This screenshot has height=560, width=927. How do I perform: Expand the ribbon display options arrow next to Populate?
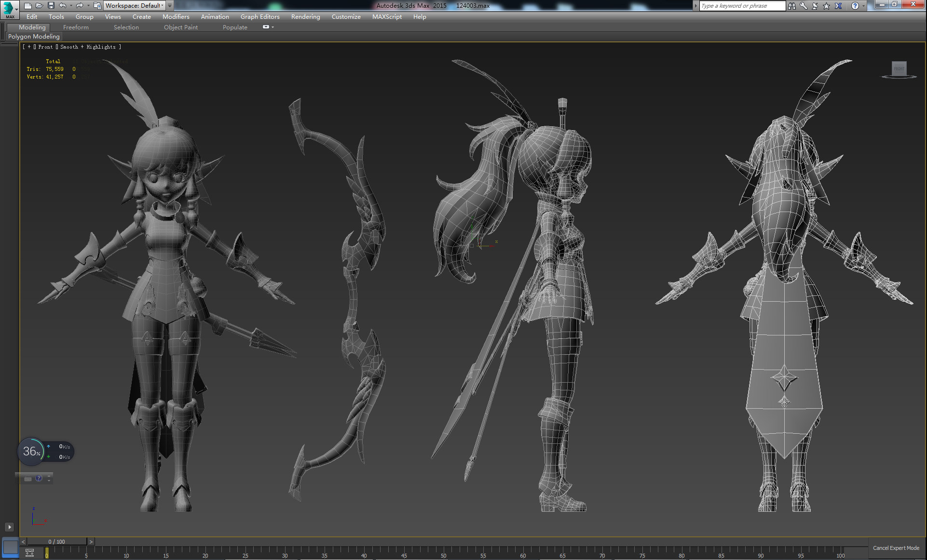(x=273, y=27)
